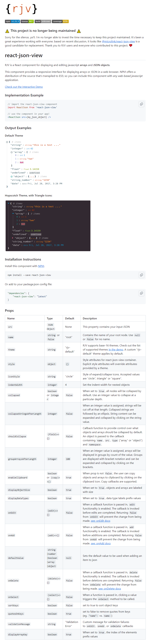Viewport: 151px width, 644px height.
Task: Click the "Output Examples" heading
Action: 18,128
